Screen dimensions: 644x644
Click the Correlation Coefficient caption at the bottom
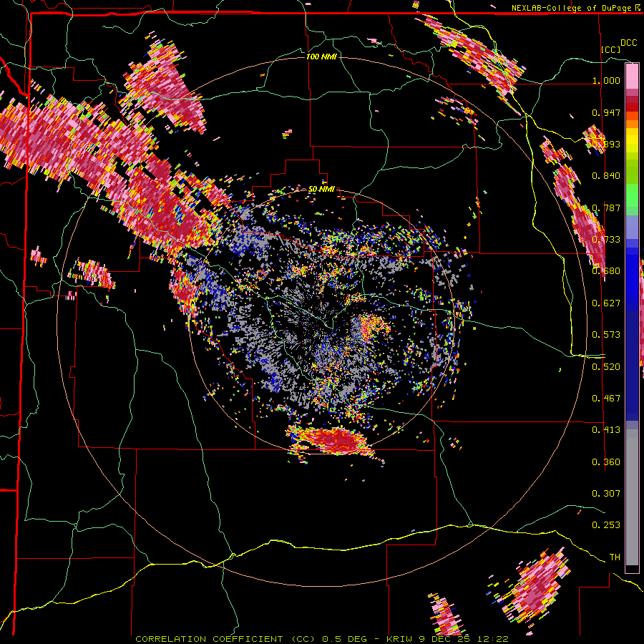click(x=322, y=639)
